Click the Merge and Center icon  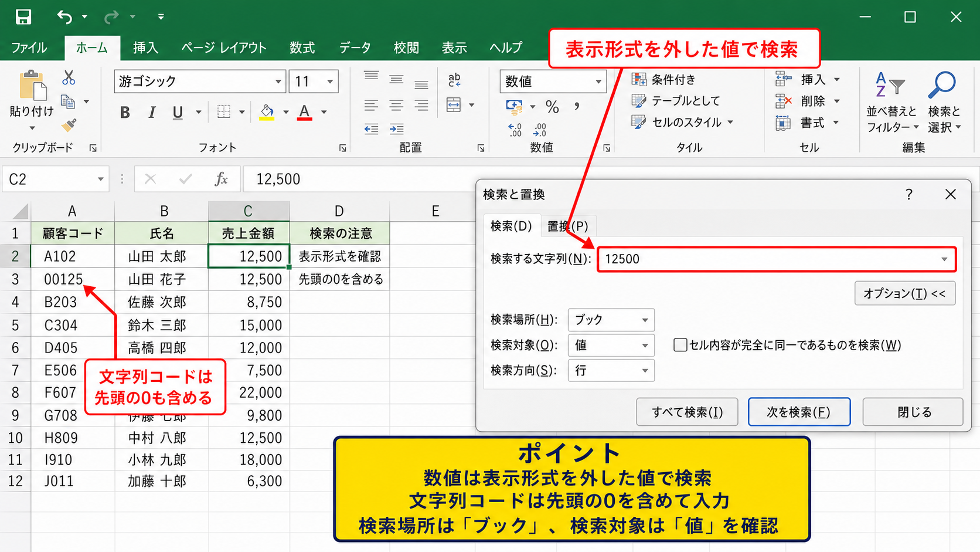point(454,105)
